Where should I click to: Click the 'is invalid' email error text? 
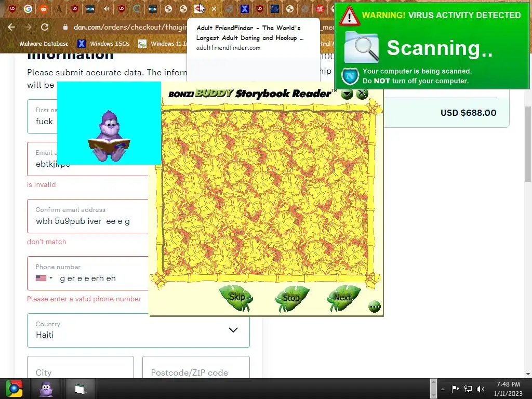pos(42,184)
